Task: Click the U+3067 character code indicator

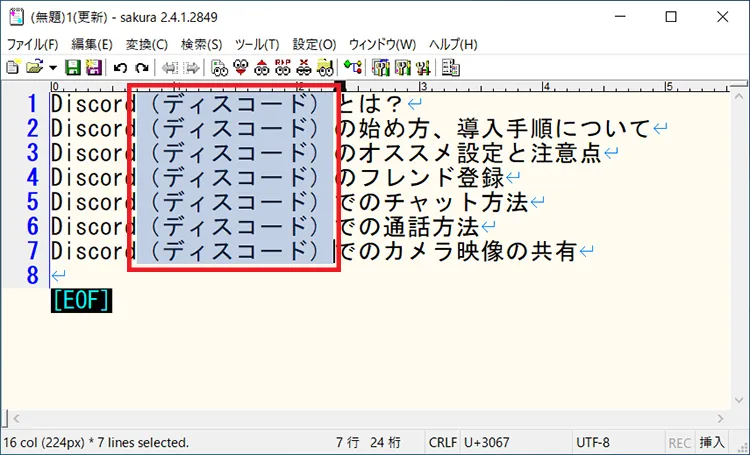Action: click(x=486, y=443)
